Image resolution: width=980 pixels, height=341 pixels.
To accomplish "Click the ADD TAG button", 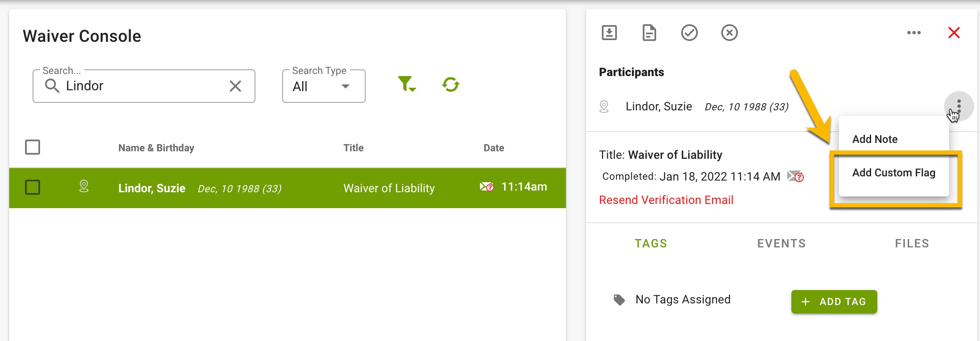I will 834,302.
